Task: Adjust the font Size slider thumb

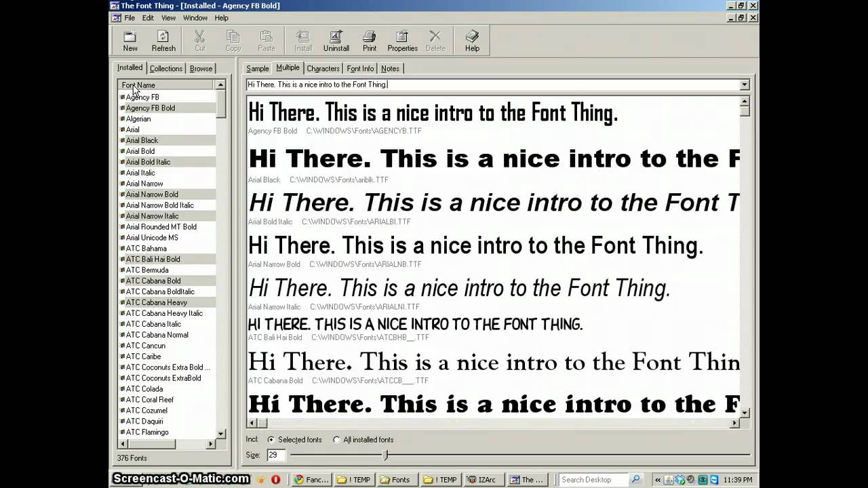Action: point(385,455)
